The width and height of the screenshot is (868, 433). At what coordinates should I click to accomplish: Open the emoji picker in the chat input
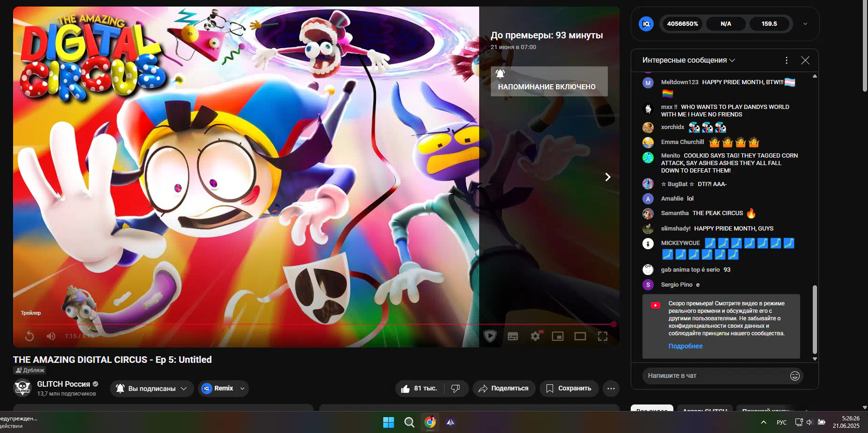[x=795, y=376]
